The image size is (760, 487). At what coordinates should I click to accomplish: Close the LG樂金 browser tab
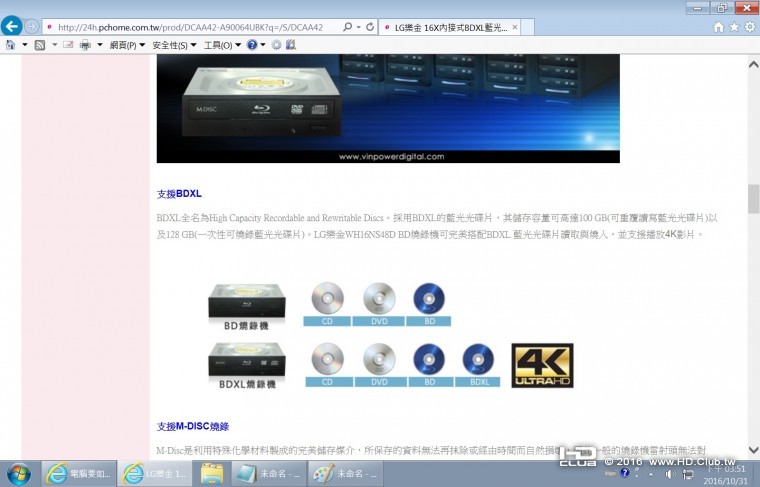[x=515, y=27]
